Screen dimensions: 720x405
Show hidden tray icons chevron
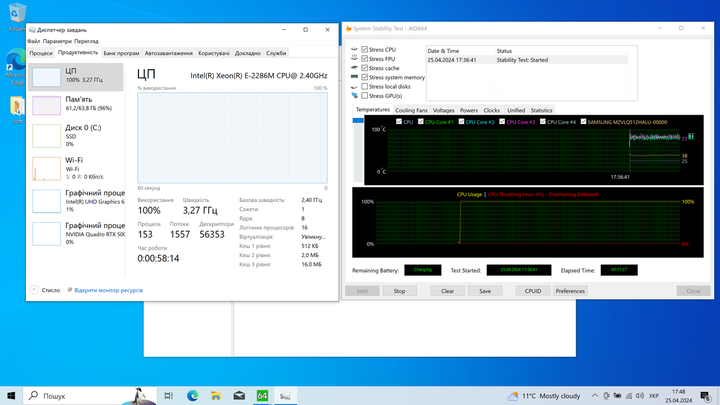(595, 395)
